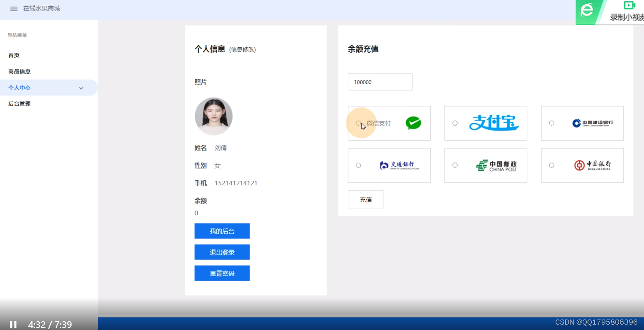Open 后台管理 in the sidebar
Screen dimensions: 644x330
[x=19, y=104]
